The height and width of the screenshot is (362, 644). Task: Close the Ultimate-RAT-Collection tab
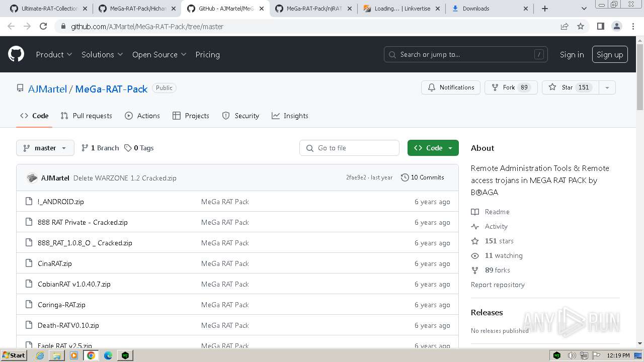click(84, 9)
